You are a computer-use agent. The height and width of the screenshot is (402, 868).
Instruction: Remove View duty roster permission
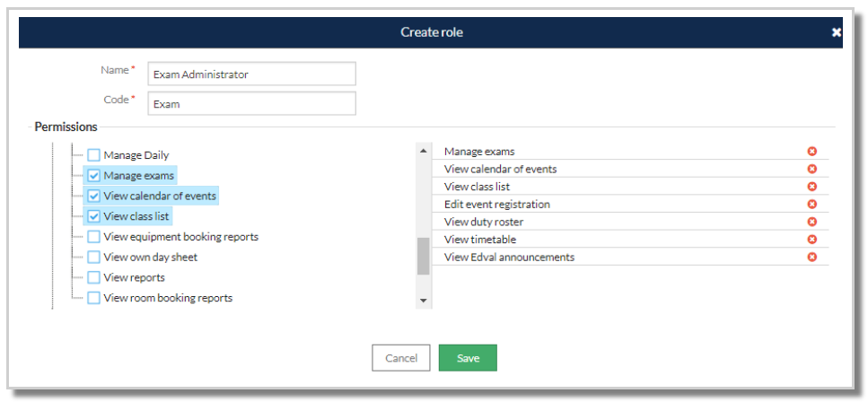pos(811,222)
